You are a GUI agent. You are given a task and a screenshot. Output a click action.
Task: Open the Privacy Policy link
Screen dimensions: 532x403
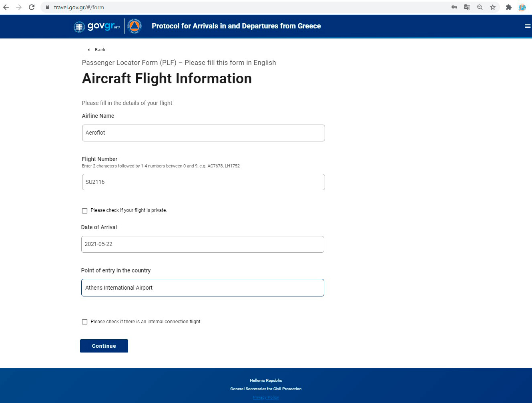266,397
